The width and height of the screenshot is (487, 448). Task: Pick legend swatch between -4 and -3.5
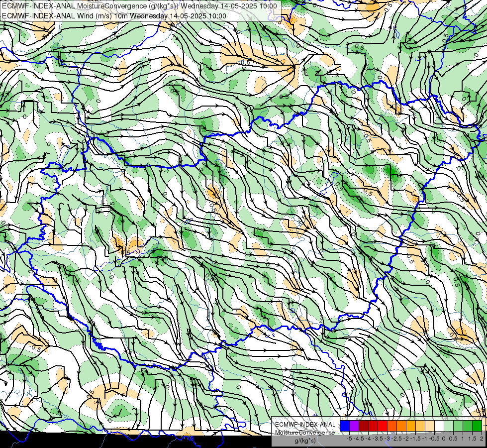click(373, 426)
